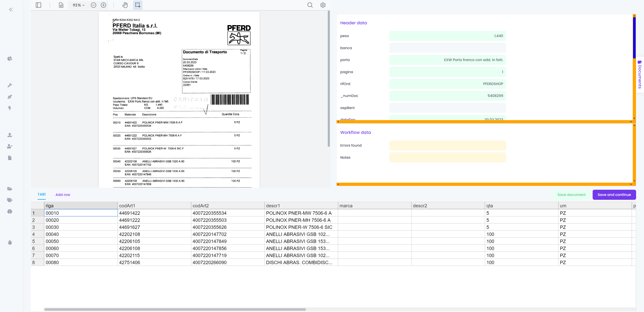Open the viewer settings gear
Image resolution: width=644 pixels, height=312 pixels.
(323, 5)
